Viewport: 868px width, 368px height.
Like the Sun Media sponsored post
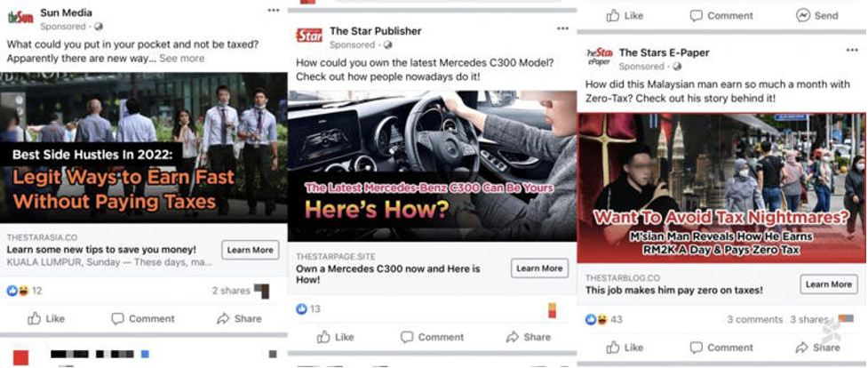point(46,319)
